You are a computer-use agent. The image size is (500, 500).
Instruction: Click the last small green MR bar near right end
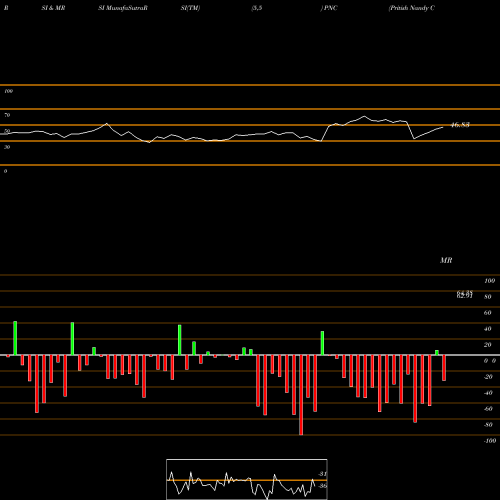point(437,353)
